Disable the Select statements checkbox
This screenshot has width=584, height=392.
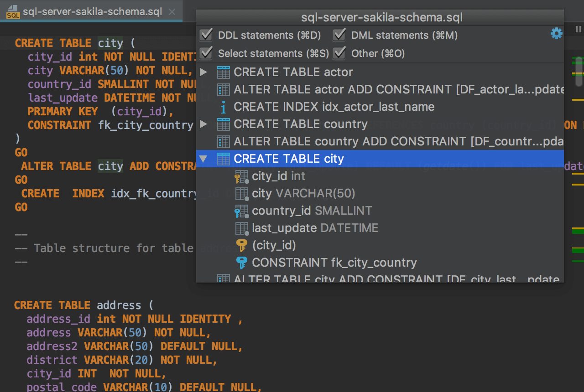207,53
